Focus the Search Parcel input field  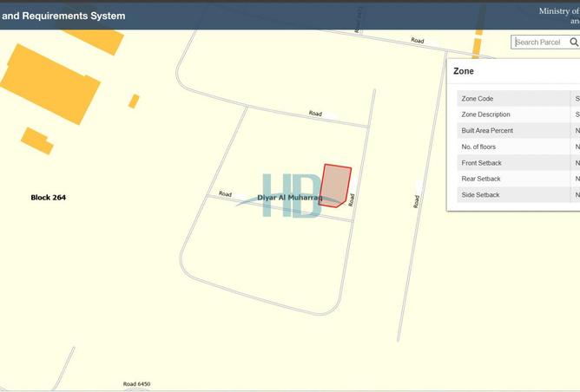pos(540,42)
